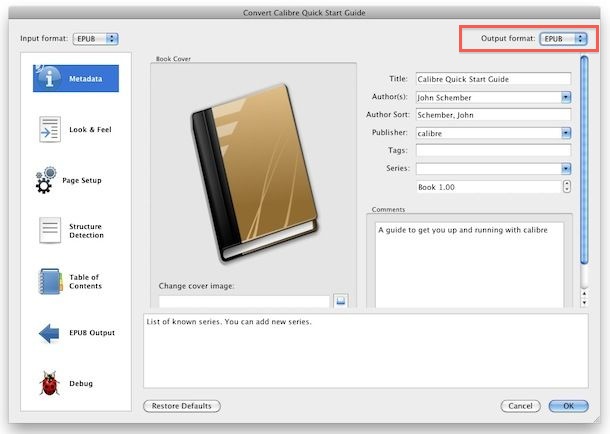The image size is (610, 434).
Task: Confirm the conversion with OK
Action: pos(568,406)
